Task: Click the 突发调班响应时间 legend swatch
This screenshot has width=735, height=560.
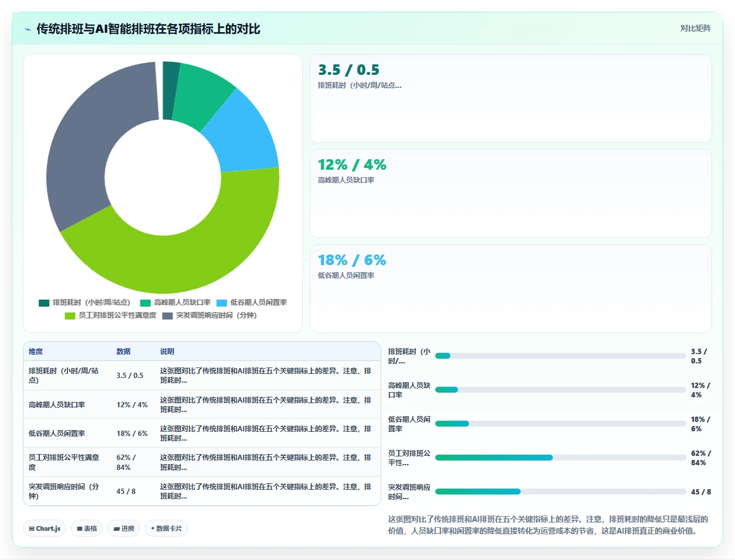Action: point(167,315)
